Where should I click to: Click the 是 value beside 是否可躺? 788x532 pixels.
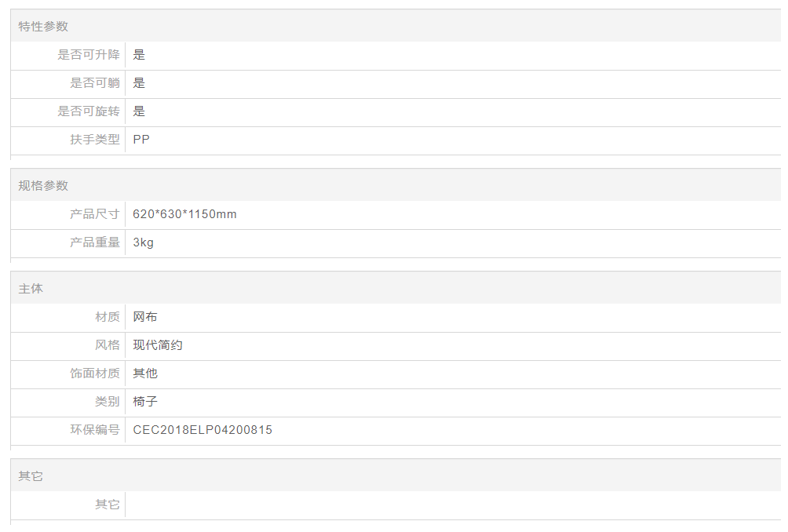tap(139, 83)
